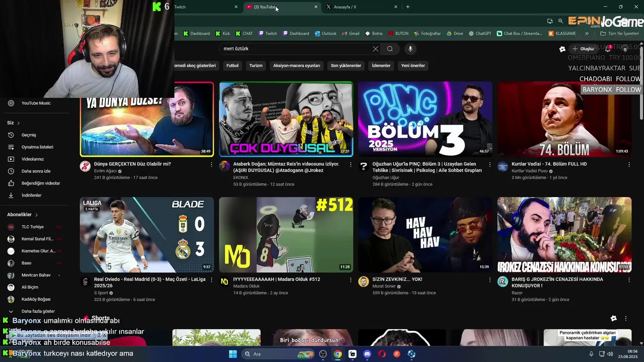Select the İzlenenler filter chip
Screen dimensions: 644x362
point(381,65)
